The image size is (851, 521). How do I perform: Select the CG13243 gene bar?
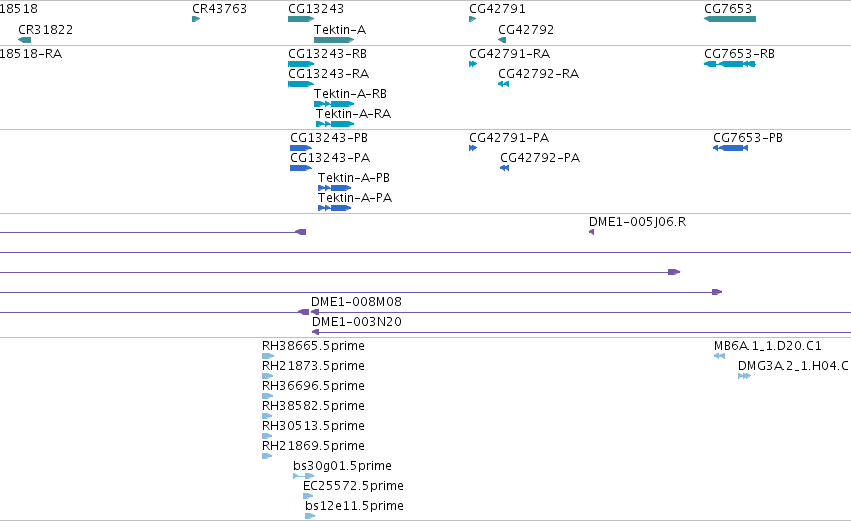301,19
